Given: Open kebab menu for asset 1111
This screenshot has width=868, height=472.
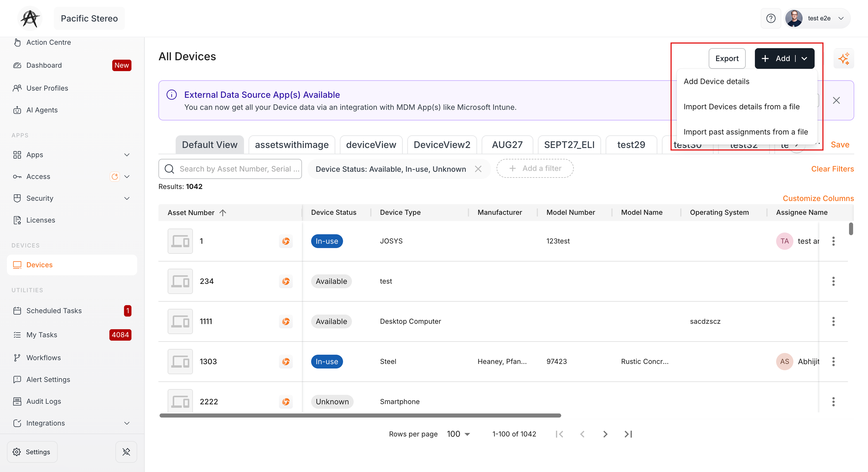Looking at the screenshot, I should point(833,321).
